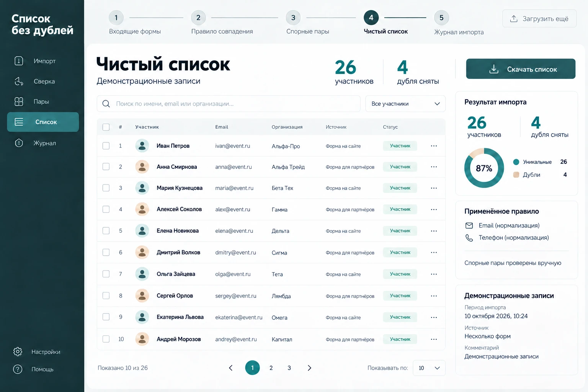Open row menu for Андрей Морозов
Viewport: 588px width, 392px height.
point(434,339)
